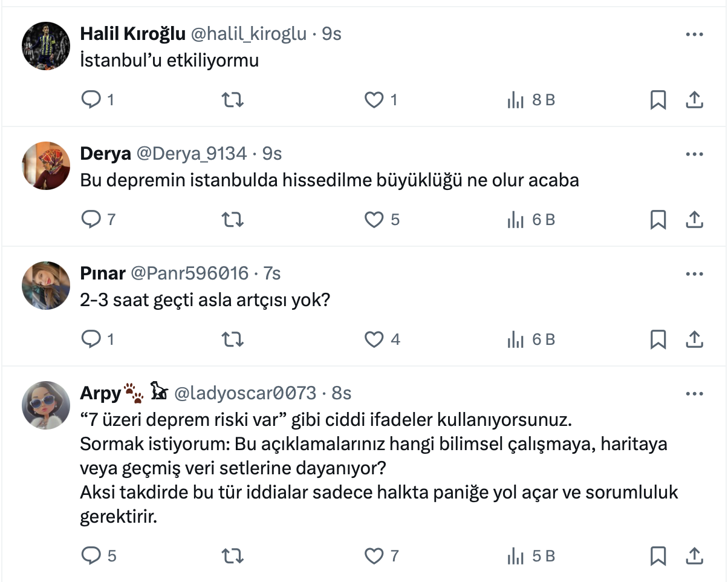This screenshot has width=728, height=582.
Task: Bookmark Halil Kıroğlu's tweet
Action: 658,100
